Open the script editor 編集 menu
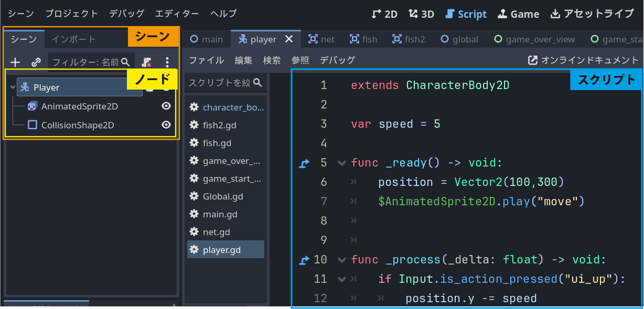The width and height of the screenshot is (644, 309). 243,60
